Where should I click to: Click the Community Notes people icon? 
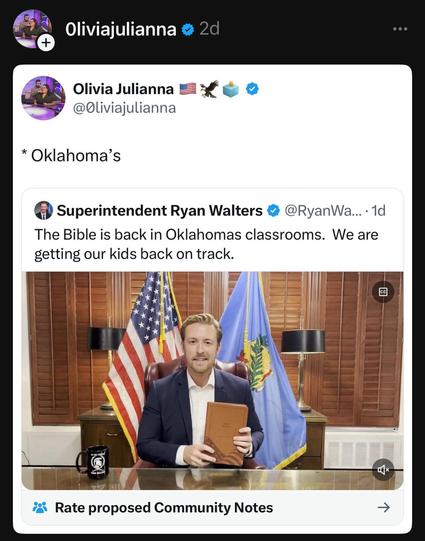40,507
